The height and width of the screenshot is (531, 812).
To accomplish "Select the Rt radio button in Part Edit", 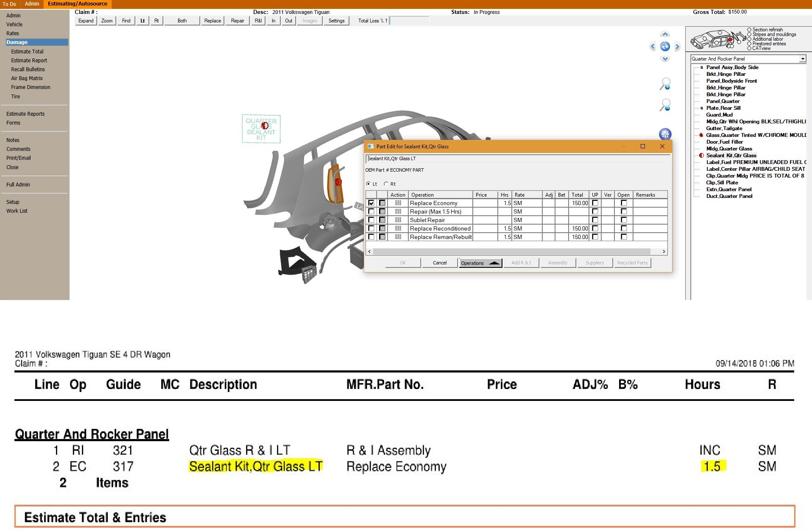I will (x=386, y=184).
